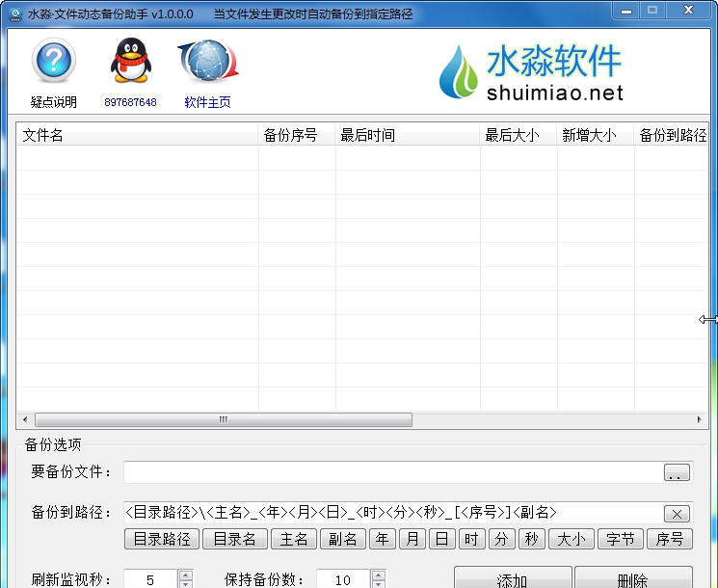Click the app icon in title bar
Screen dimensions: 718x588
(x=15, y=13)
